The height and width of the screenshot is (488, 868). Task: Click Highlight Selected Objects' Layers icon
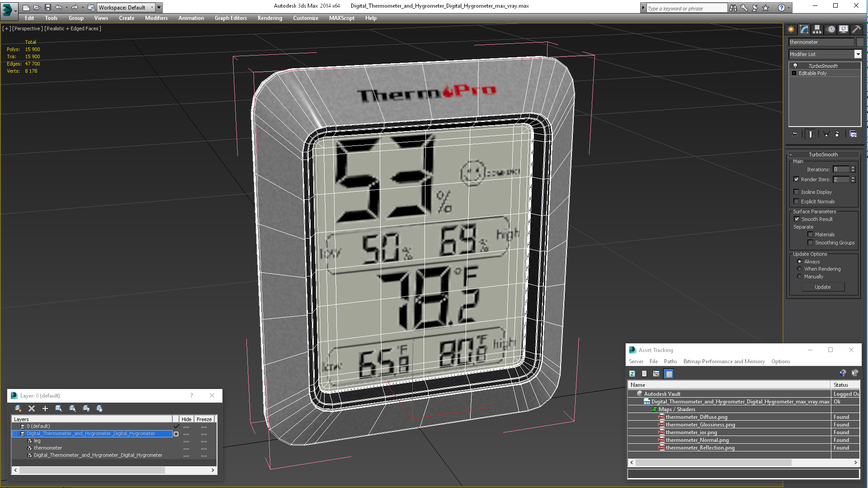[72, 408]
